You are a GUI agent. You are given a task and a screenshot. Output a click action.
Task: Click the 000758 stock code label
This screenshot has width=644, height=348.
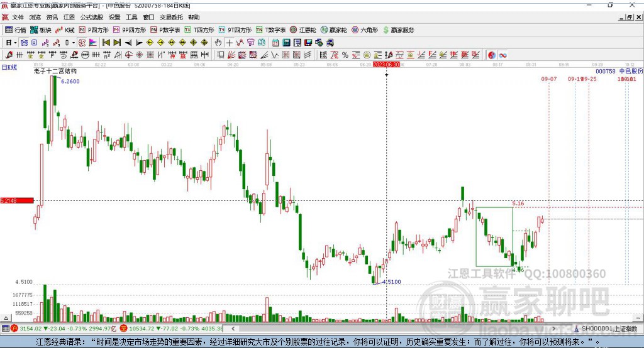point(606,71)
